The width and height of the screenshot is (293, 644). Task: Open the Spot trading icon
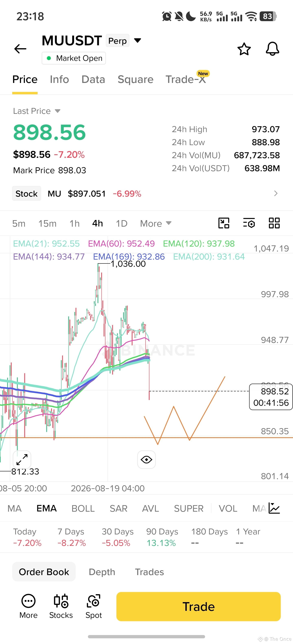[94, 606]
